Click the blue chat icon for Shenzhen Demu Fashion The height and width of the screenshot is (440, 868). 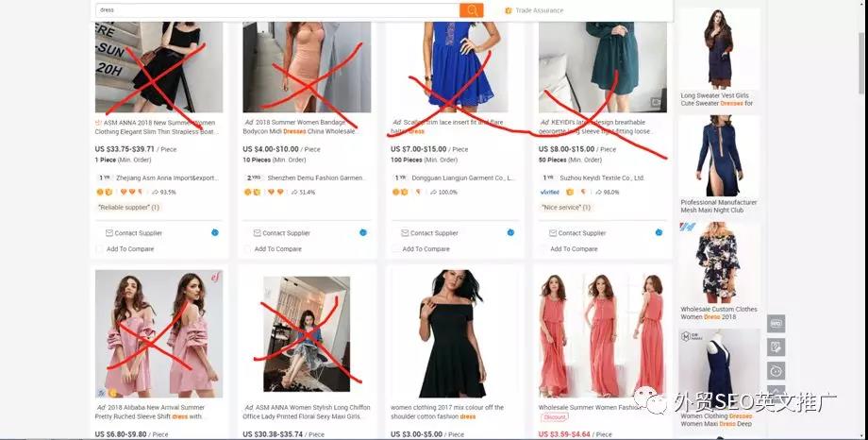(363, 232)
